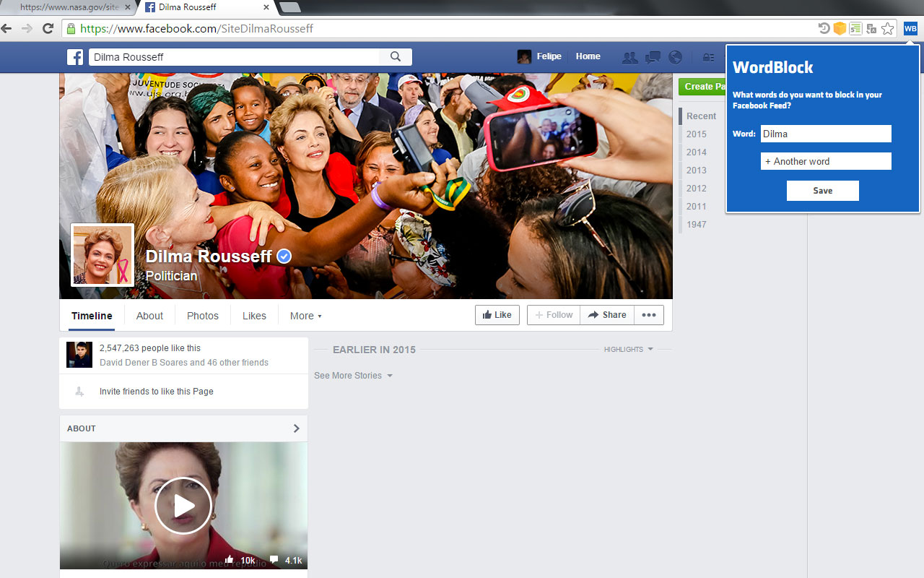The height and width of the screenshot is (578, 924).
Task: Click '2,547,263 people like this' text
Action: (x=150, y=348)
